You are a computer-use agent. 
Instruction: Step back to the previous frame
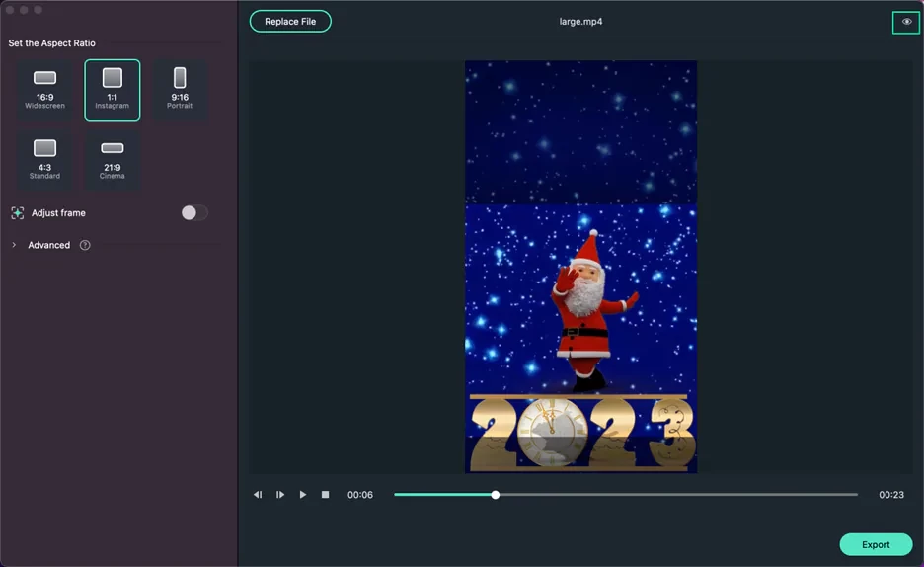(x=258, y=495)
